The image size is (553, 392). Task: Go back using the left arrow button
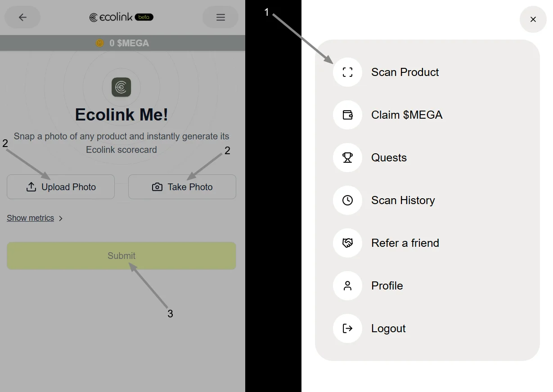point(22,17)
